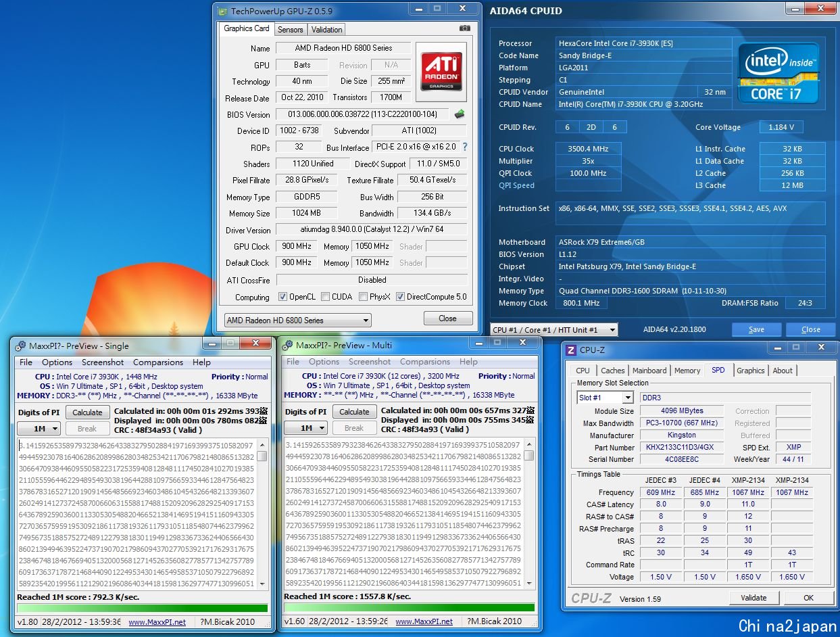Open the File menu in MaxxPI Single
Viewport: 840px width, 637px height.
[26, 362]
